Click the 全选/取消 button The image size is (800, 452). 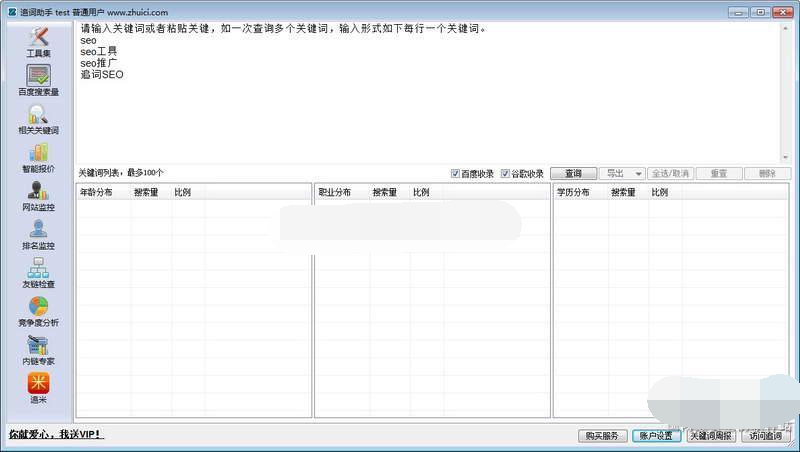coord(670,173)
